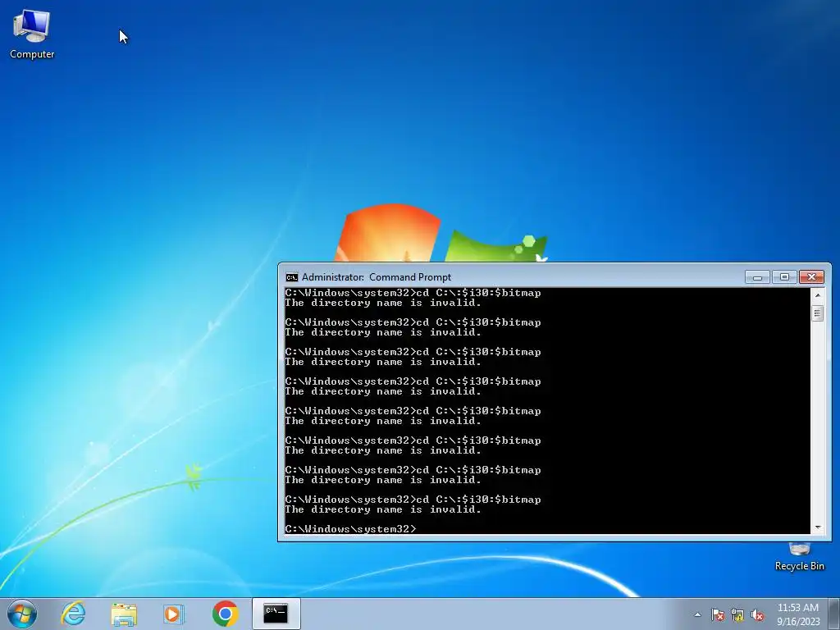Open the Windows Start menu orb
This screenshot has height=630, width=840.
(22, 614)
